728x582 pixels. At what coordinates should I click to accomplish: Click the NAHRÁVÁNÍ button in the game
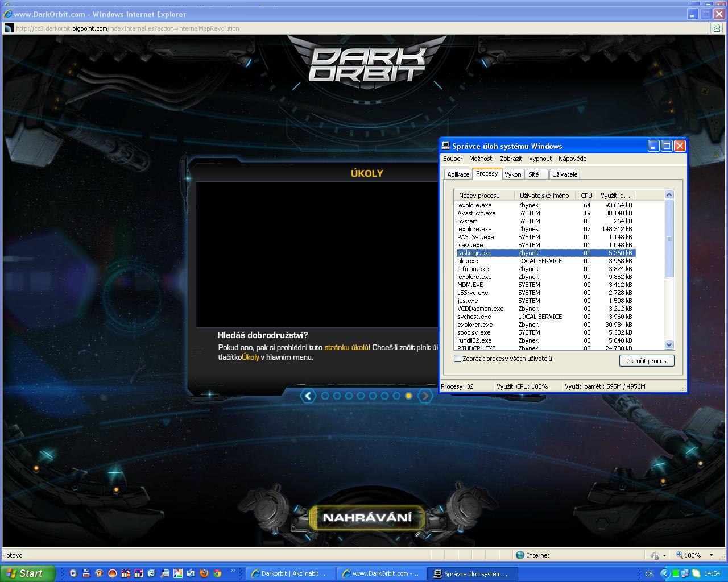pyautogui.click(x=367, y=518)
